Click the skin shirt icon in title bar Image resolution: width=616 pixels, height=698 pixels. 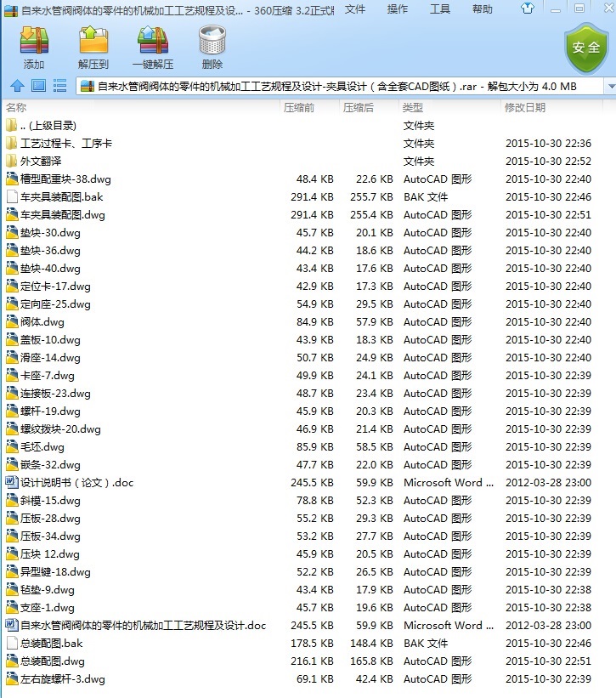click(x=528, y=8)
